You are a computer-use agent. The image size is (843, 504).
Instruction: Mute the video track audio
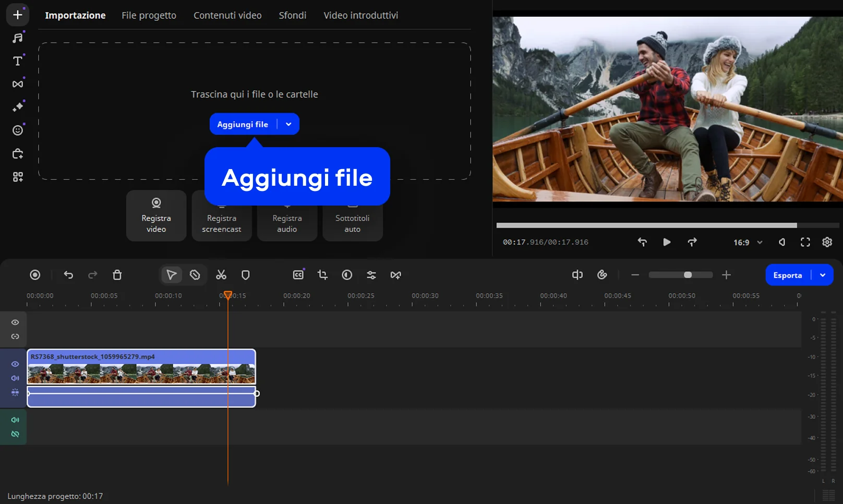15,378
